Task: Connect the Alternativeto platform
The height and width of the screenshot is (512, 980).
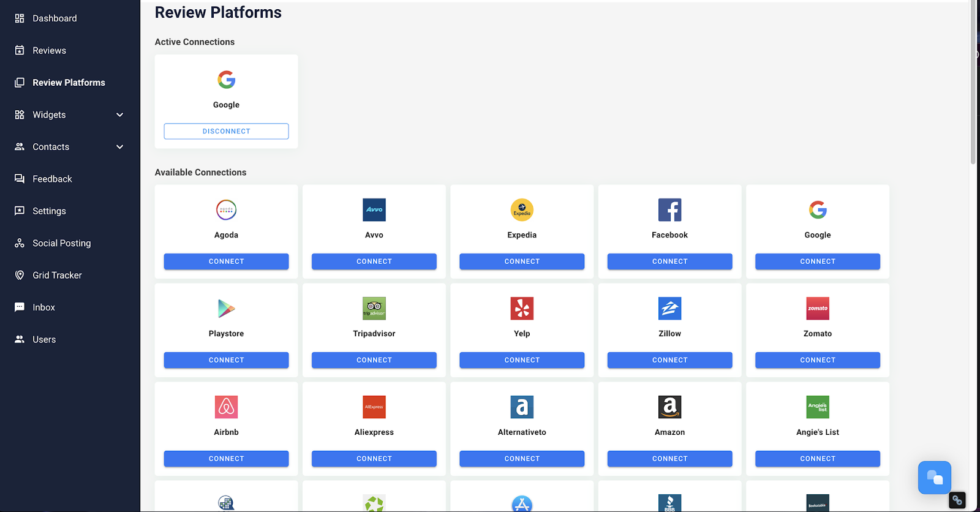Action: tap(522, 459)
